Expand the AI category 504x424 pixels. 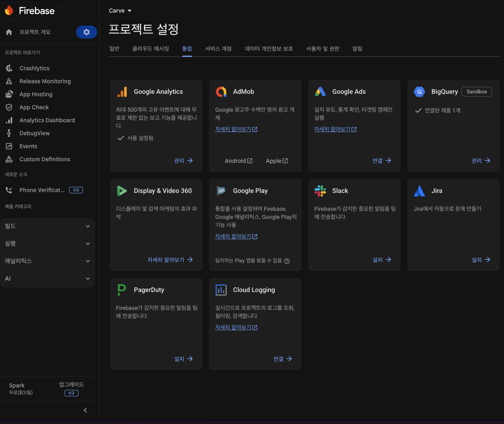48,279
